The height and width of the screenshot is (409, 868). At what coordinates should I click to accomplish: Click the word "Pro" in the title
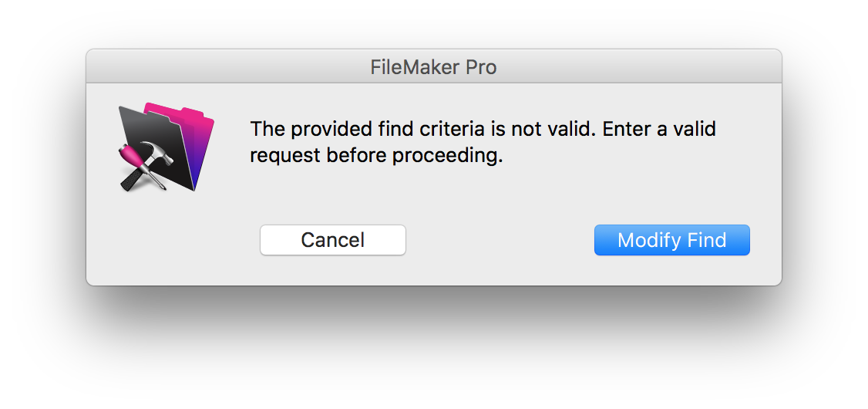tap(480, 67)
